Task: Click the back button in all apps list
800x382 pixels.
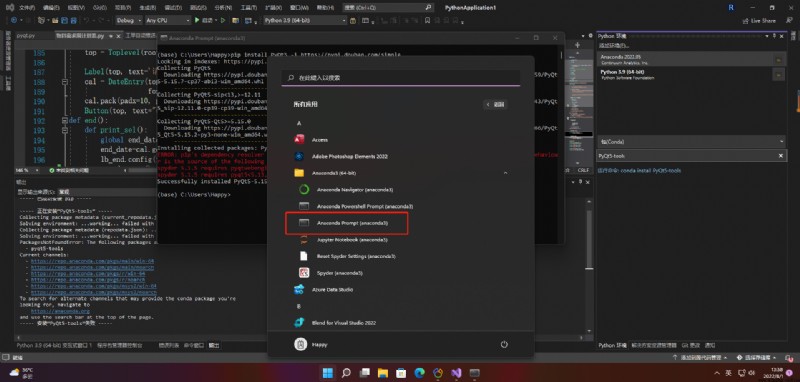Action: [x=495, y=105]
